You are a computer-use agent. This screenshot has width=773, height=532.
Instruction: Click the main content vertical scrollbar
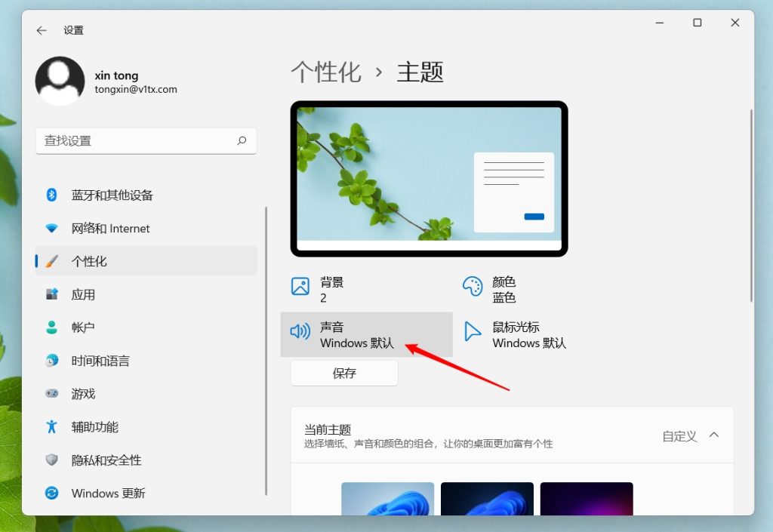[x=751, y=205]
